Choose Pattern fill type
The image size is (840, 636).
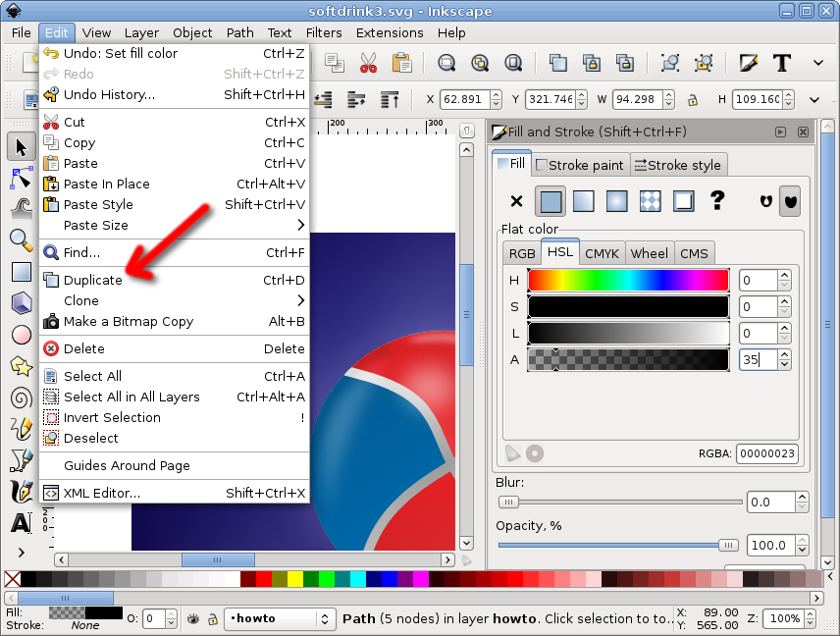click(650, 201)
